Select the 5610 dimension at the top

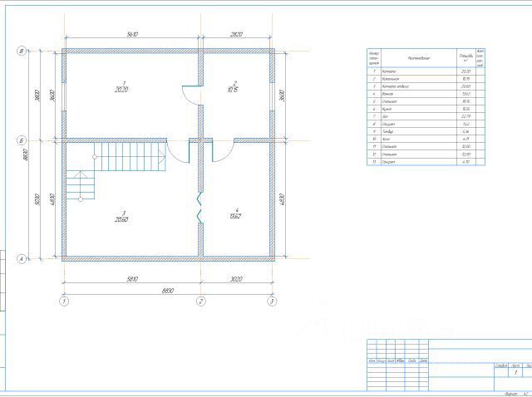pyautogui.click(x=131, y=36)
